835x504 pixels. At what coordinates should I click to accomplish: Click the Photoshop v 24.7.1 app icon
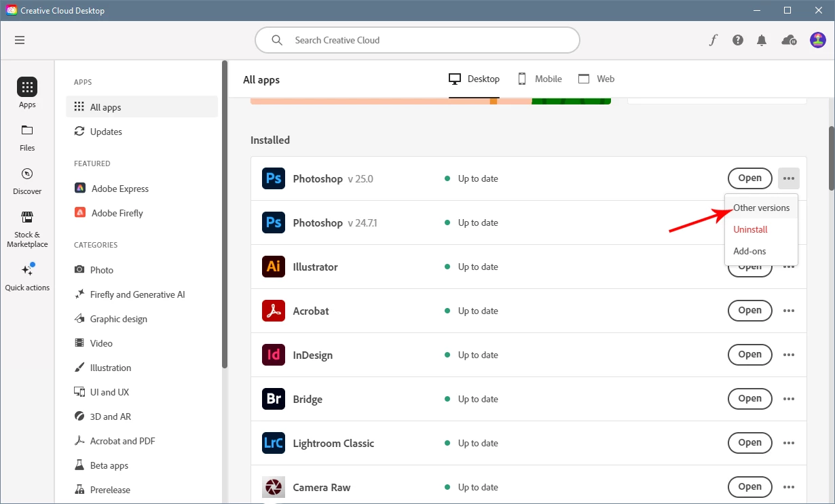coord(274,222)
